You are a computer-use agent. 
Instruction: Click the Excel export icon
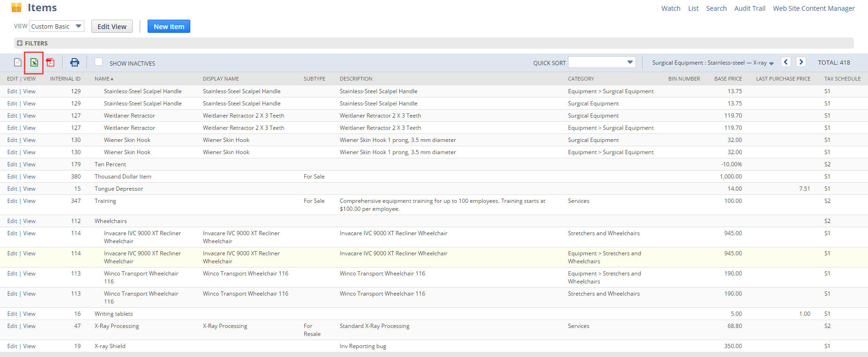[34, 62]
